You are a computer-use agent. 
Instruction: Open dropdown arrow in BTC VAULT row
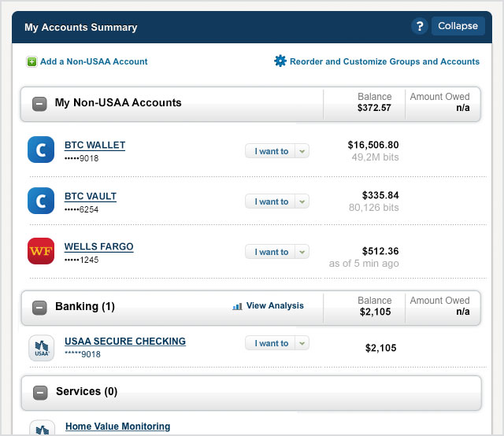302,201
